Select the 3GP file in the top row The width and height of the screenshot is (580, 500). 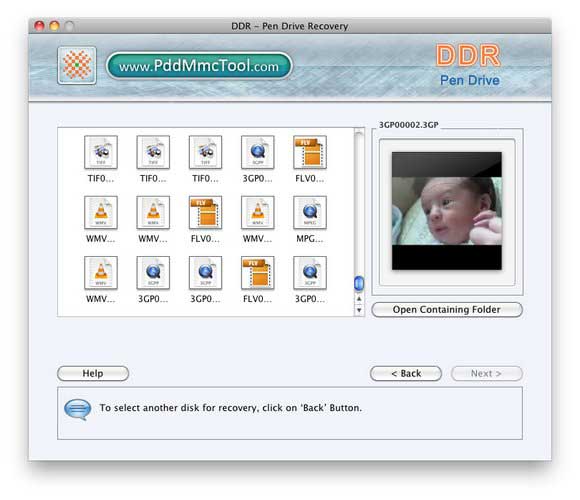(x=257, y=152)
